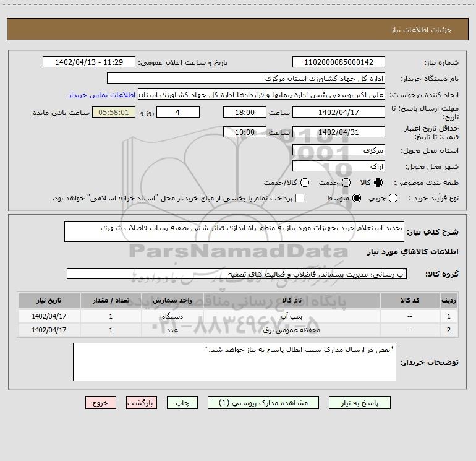This screenshot has width=476, height=461.
Task: Click the دستگاه unit cell
Action: click(x=172, y=316)
